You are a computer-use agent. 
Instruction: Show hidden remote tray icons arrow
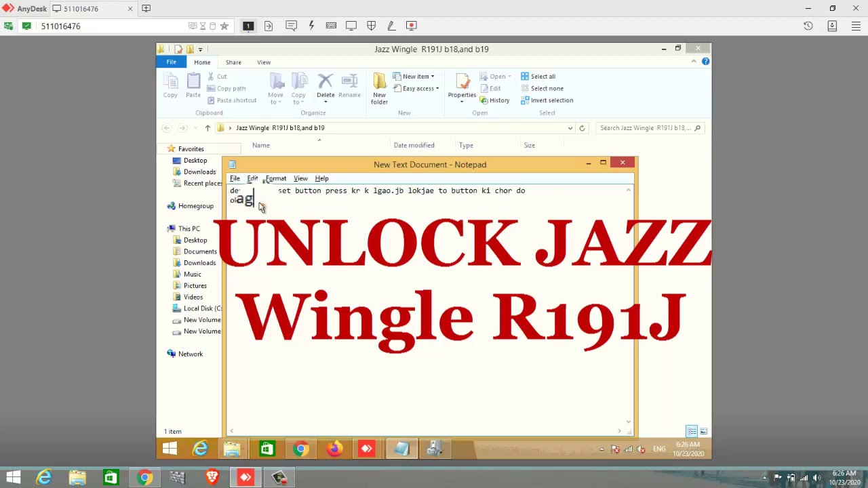pos(601,449)
